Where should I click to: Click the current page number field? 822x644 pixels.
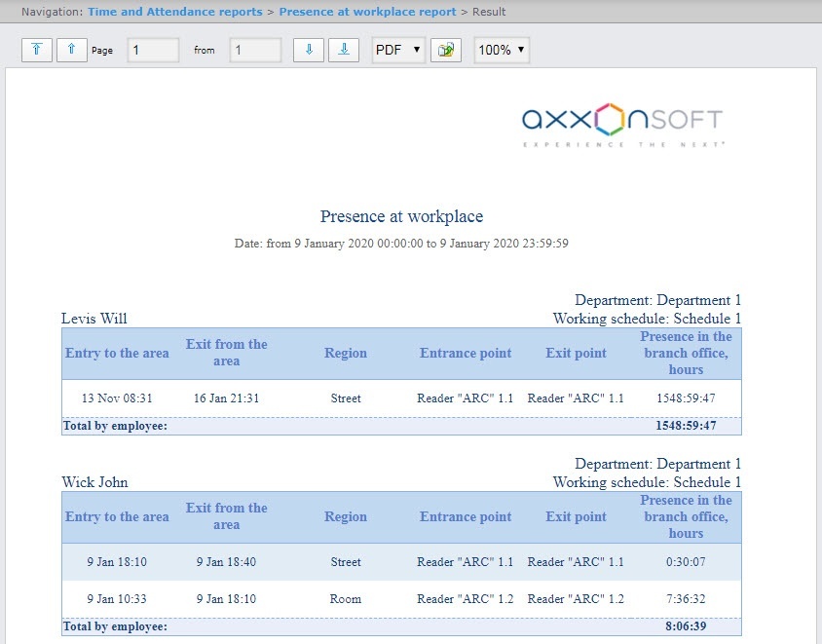[153, 50]
